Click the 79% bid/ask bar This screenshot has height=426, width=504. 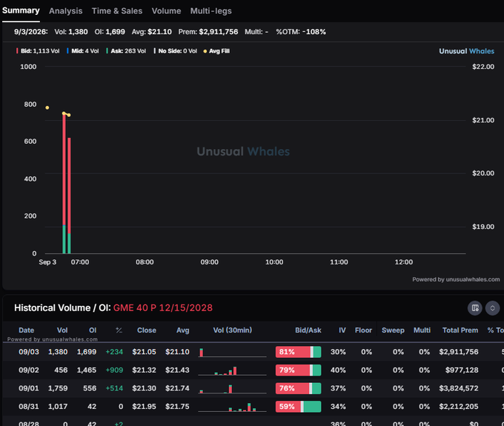coord(298,370)
